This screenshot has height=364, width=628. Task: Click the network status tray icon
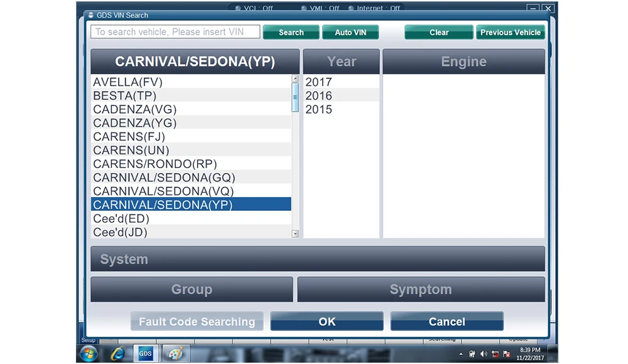(495, 354)
